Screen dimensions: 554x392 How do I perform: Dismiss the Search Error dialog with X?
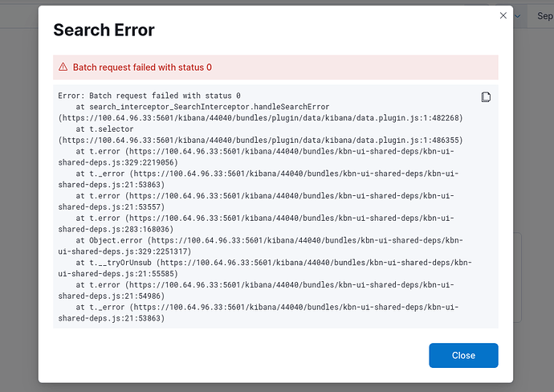503,15
